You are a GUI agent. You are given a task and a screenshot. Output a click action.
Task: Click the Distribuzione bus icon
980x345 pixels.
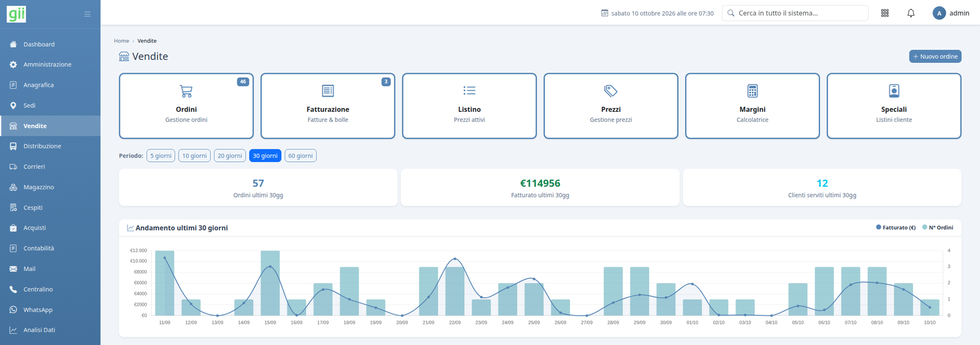coord(13,146)
